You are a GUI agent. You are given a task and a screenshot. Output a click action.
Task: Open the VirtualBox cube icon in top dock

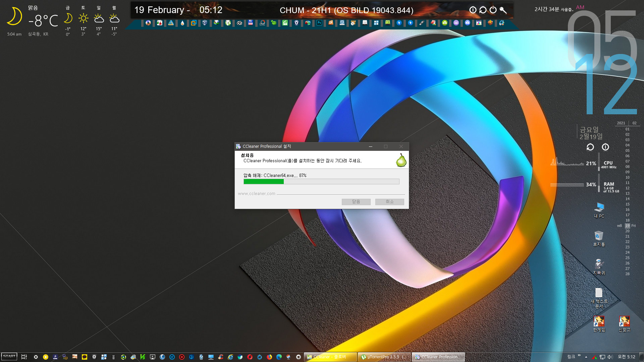point(205,23)
